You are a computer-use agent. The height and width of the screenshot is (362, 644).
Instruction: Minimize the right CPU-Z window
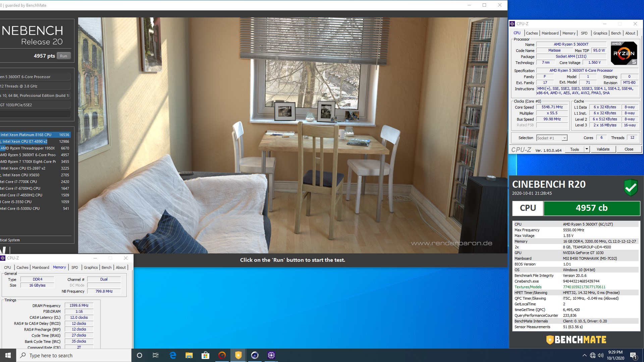[605, 24]
